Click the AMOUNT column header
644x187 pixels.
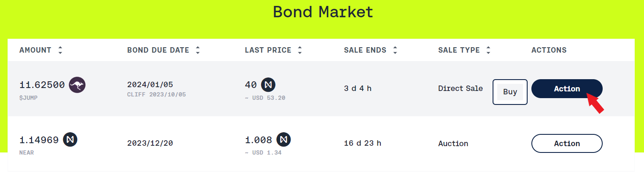pos(35,50)
